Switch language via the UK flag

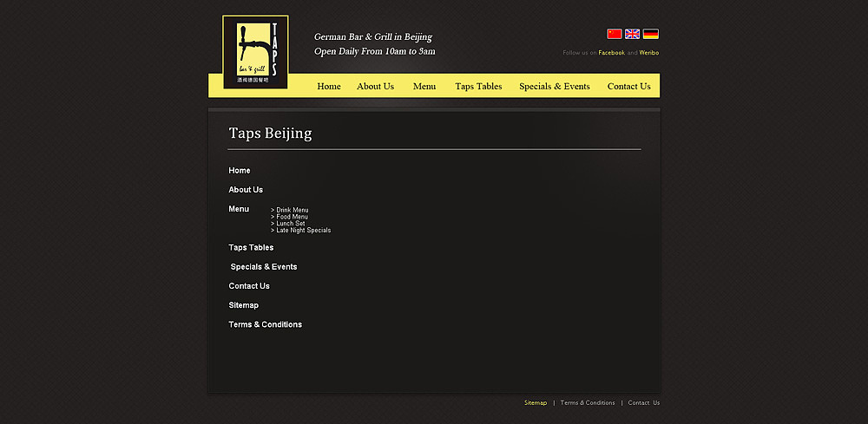click(632, 34)
